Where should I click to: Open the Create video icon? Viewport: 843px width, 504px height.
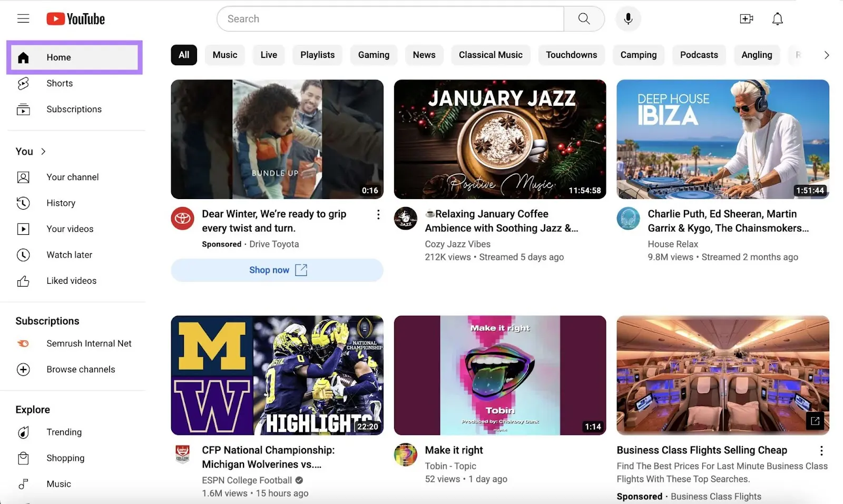coord(746,19)
